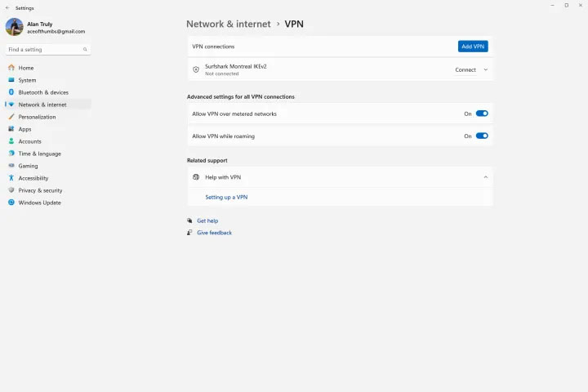Click the Bluetooth & devices icon
This screenshot has width=588, height=392.
11,92
